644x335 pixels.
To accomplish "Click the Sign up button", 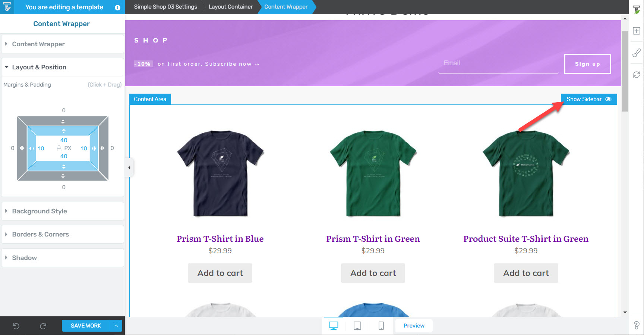I will tap(587, 64).
